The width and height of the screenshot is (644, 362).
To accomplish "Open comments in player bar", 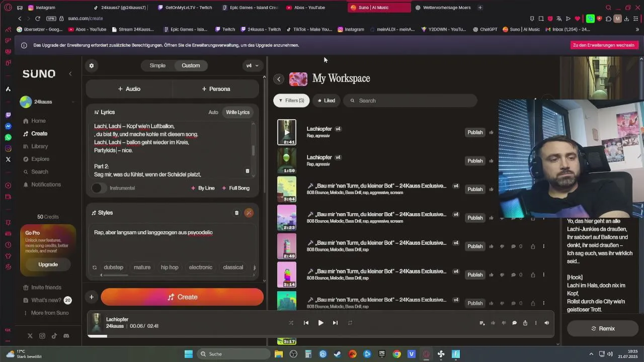I will (514, 323).
